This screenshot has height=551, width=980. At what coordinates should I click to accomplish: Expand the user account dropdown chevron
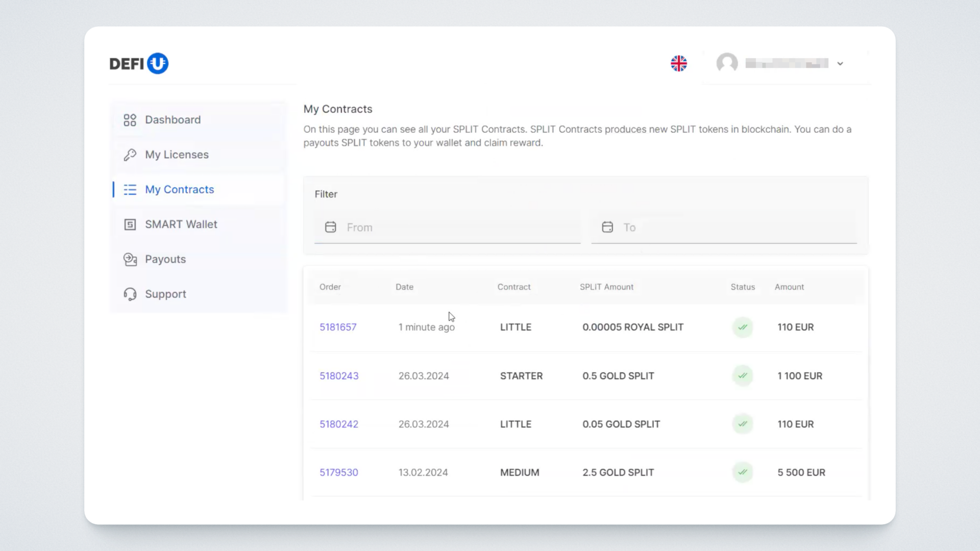pyautogui.click(x=840, y=64)
